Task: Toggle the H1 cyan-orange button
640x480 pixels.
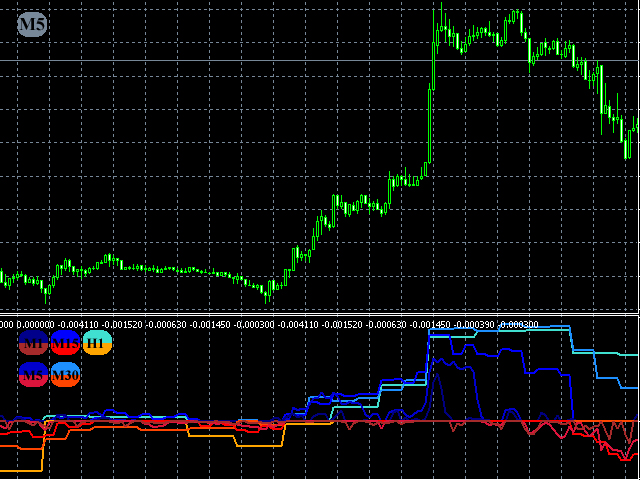Action: pos(97,342)
